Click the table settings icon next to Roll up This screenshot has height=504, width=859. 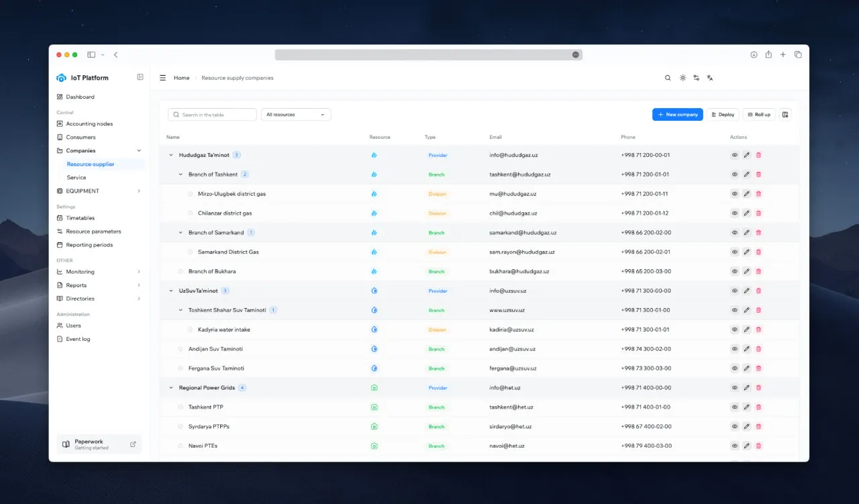tap(785, 114)
